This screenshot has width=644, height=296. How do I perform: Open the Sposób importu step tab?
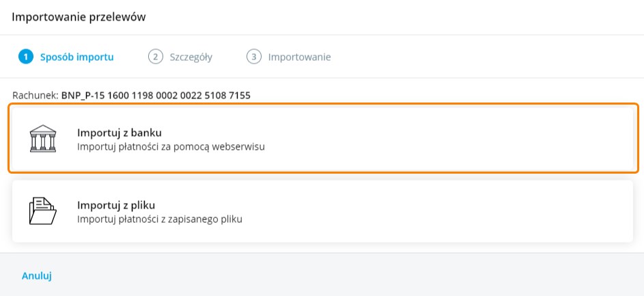[76, 57]
